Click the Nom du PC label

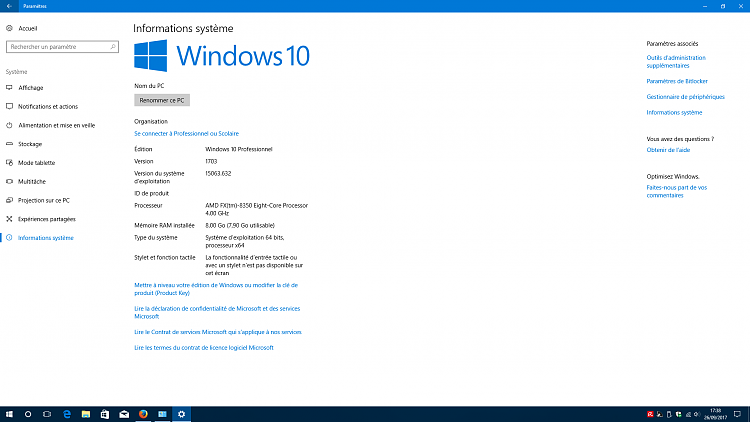[149, 86]
